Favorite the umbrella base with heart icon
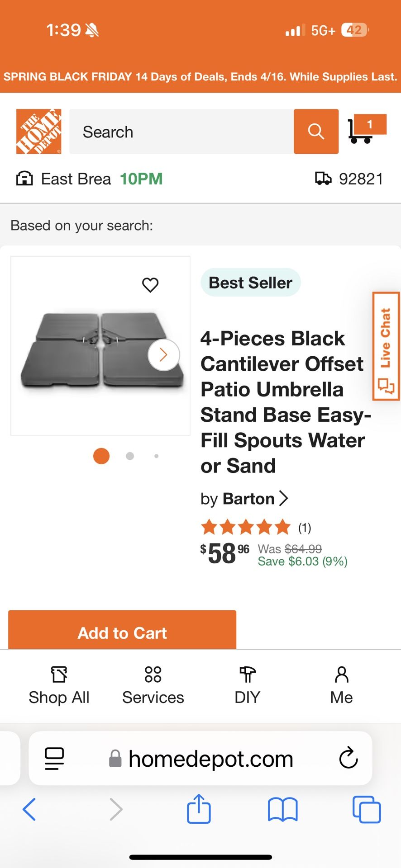The height and width of the screenshot is (868, 401). [150, 285]
